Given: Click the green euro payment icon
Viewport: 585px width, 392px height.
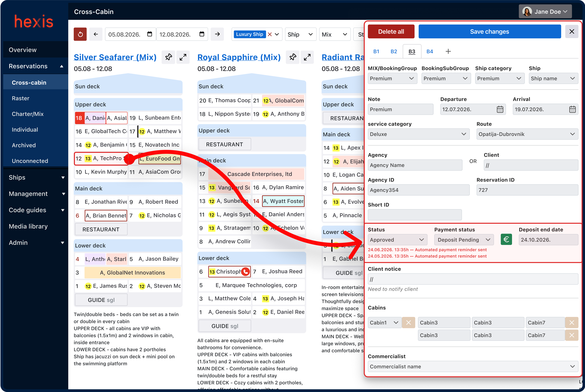Looking at the screenshot, I should tap(506, 239).
